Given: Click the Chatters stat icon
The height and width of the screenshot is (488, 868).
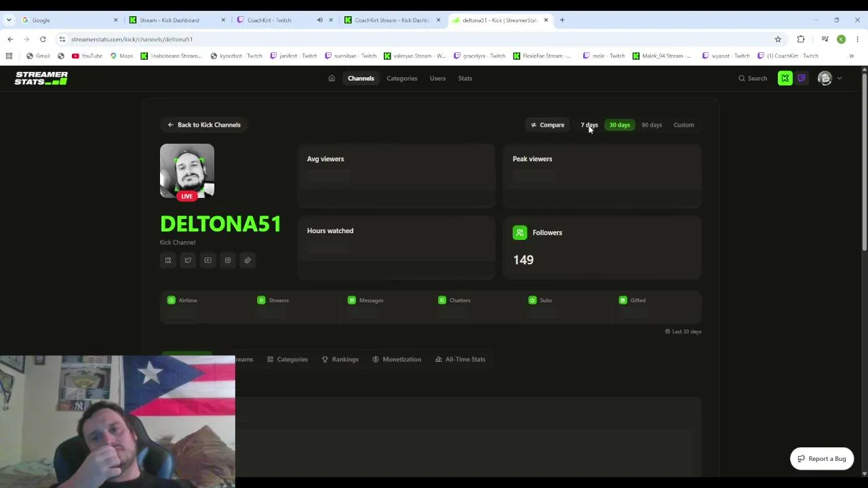Looking at the screenshot, I should click(x=442, y=300).
